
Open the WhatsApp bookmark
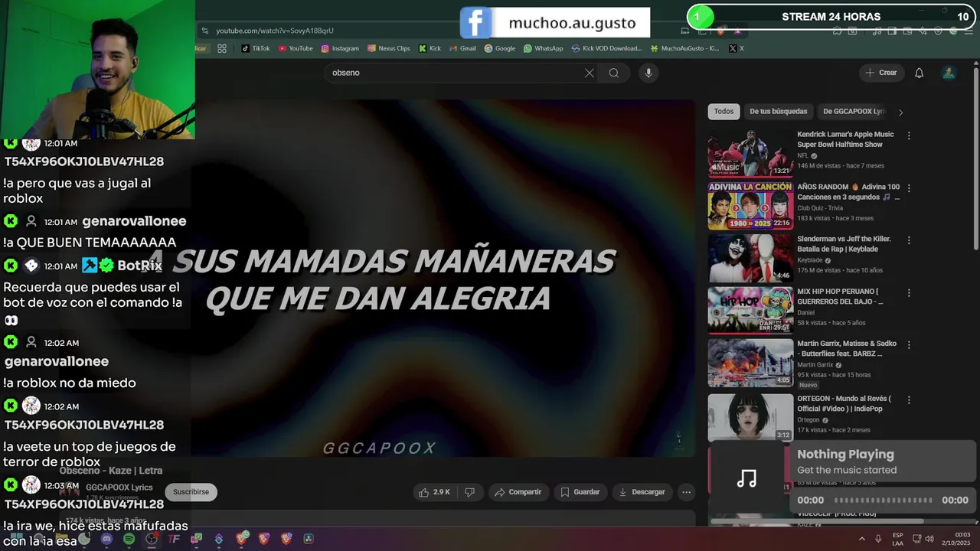(544, 48)
